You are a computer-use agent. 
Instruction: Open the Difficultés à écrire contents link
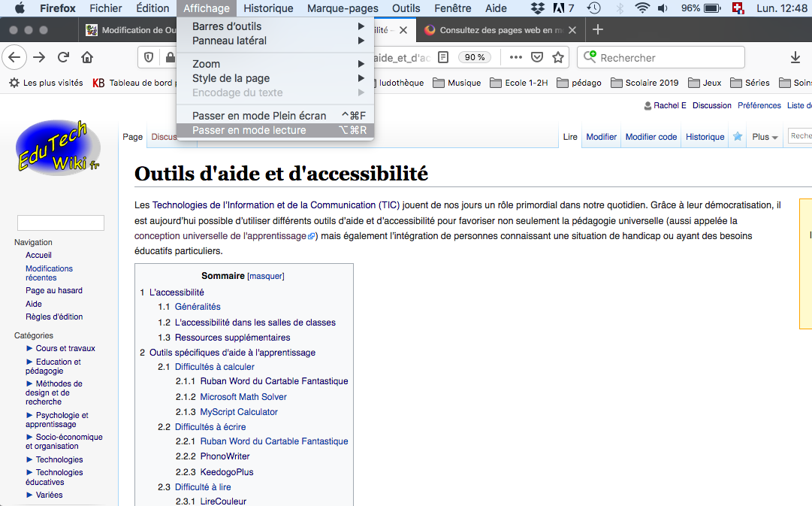tap(210, 426)
